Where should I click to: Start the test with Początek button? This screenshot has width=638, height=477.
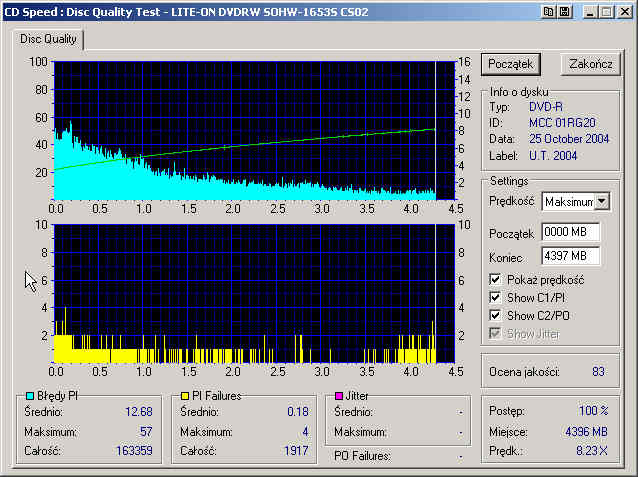point(511,64)
